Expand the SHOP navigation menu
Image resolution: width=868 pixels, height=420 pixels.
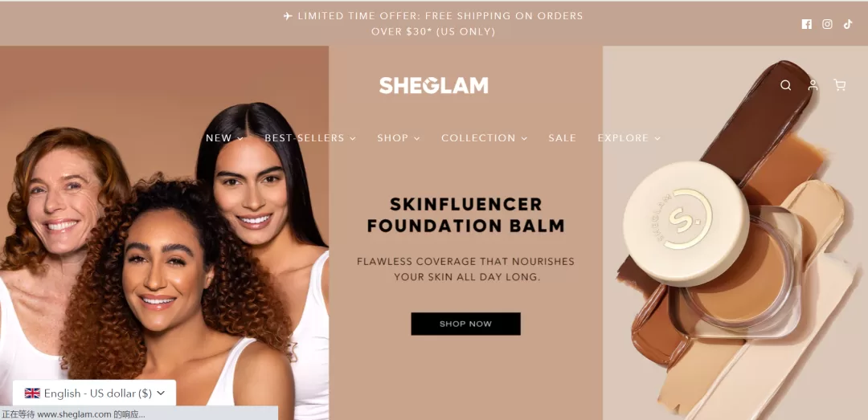point(399,138)
